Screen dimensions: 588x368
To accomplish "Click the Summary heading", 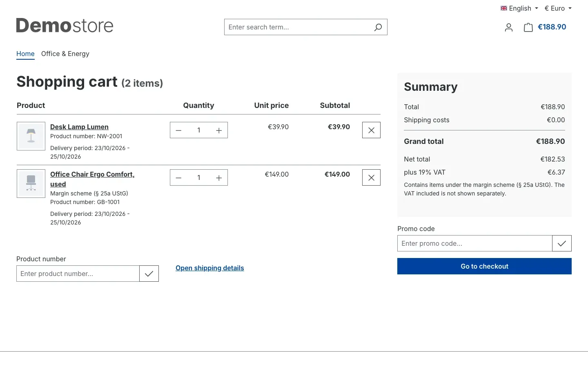I will pyautogui.click(x=431, y=87).
